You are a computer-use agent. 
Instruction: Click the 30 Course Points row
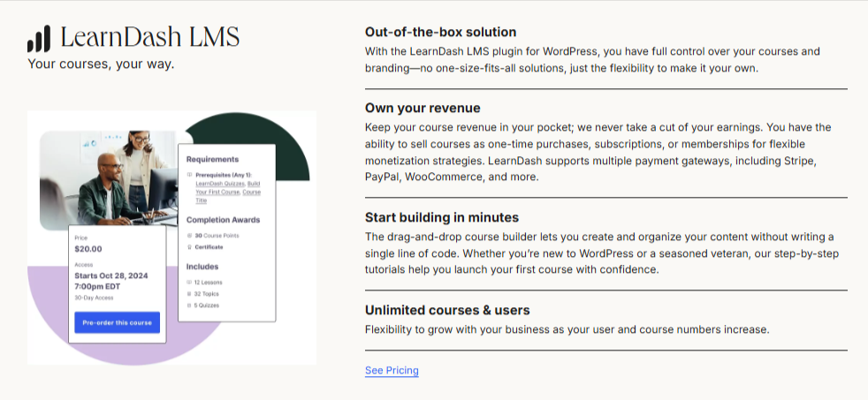point(213,236)
